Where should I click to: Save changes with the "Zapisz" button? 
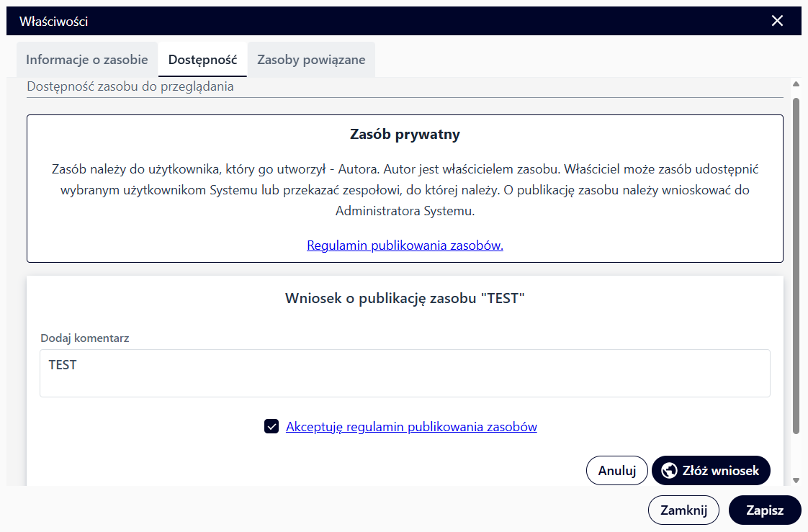(765, 510)
